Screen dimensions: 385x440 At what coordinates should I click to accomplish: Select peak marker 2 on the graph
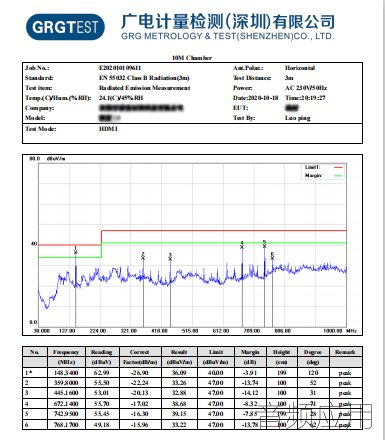143,256
